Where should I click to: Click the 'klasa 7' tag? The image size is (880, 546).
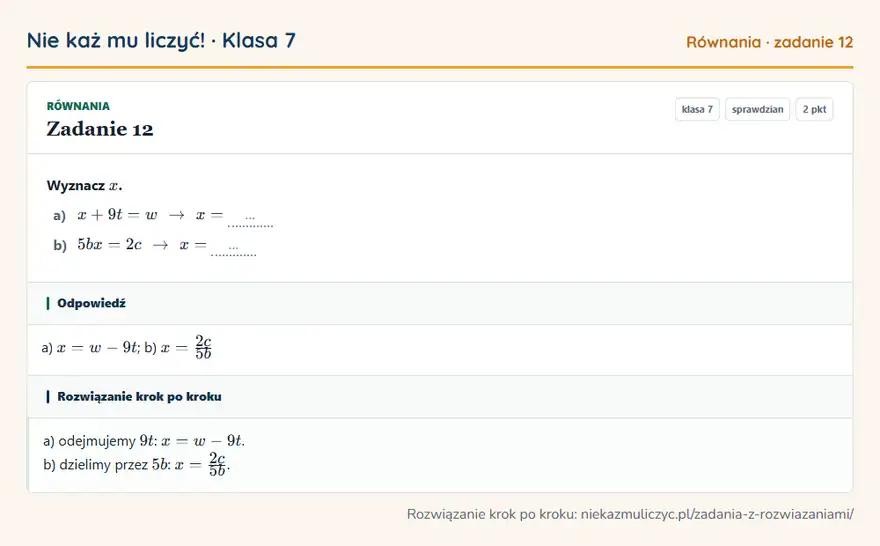[697, 109]
